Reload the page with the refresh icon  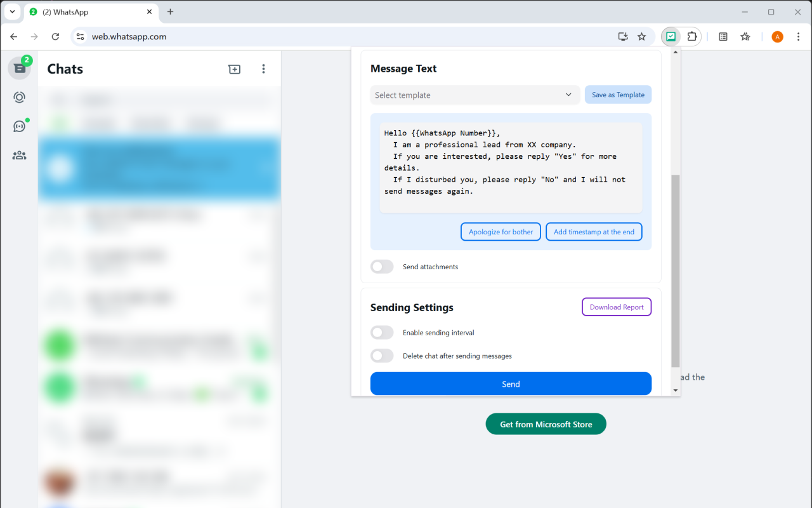coord(55,37)
